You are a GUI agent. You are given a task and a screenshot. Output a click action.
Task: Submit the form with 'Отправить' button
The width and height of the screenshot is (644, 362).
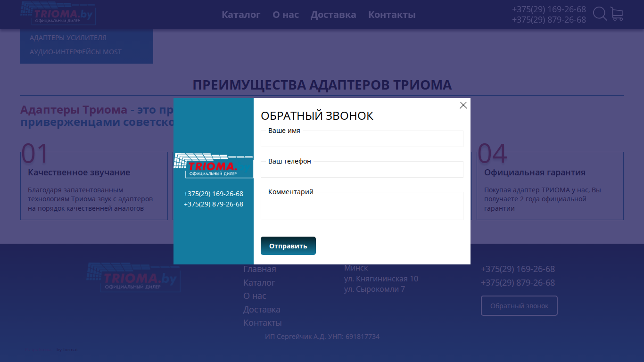(x=288, y=246)
